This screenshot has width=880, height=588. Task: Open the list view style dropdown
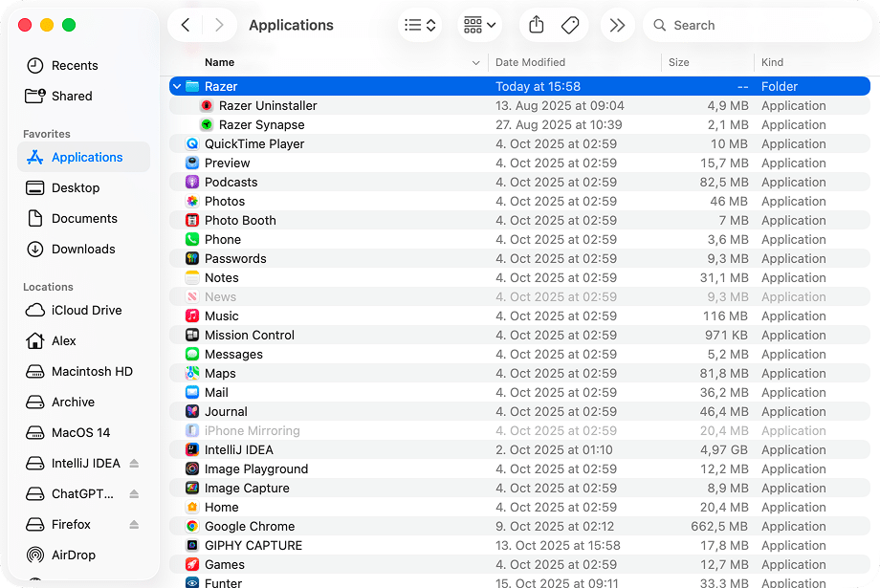click(420, 26)
